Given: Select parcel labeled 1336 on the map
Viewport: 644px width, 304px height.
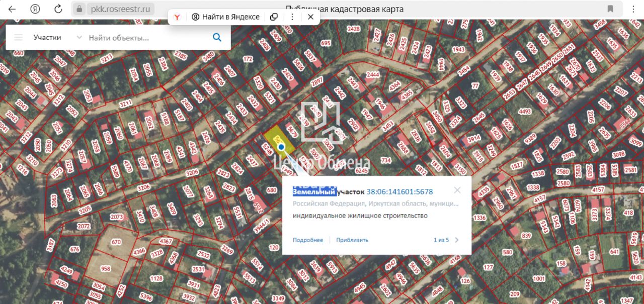Looking at the screenshot, I should point(479,218).
